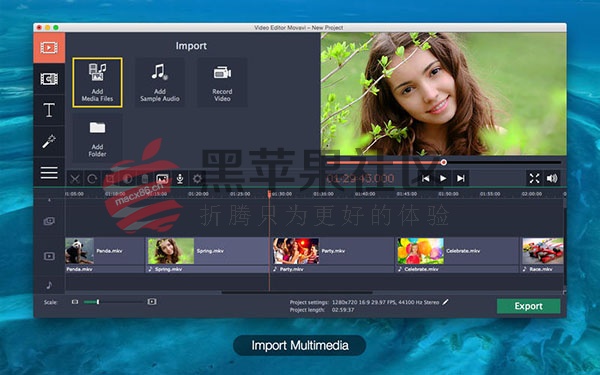Click Add Sample Audio button
Image resolution: width=600 pixels, height=375 pixels.
160,82
